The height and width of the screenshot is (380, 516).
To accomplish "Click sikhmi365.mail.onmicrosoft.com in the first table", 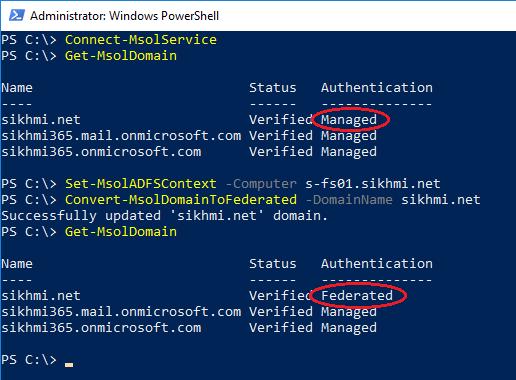I will [x=121, y=136].
